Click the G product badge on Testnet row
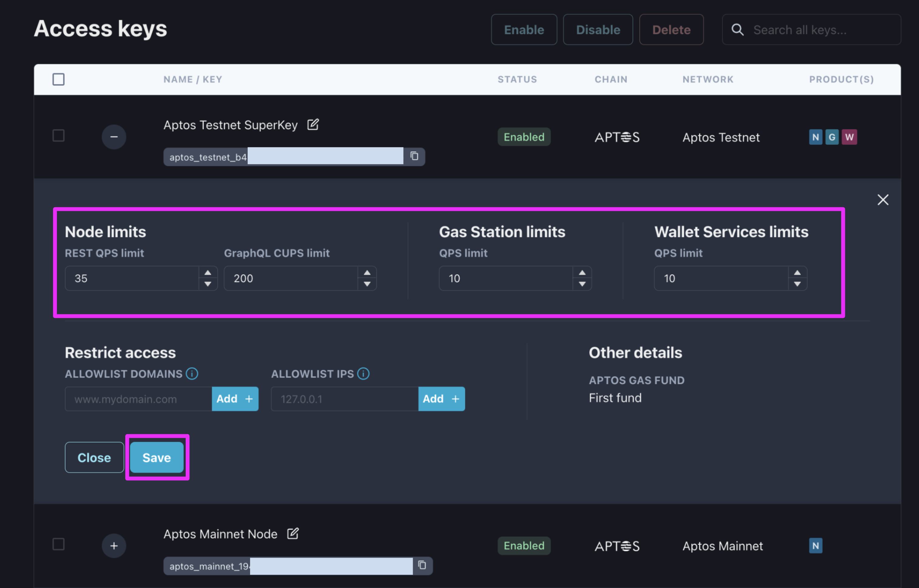 pyautogui.click(x=832, y=137)
